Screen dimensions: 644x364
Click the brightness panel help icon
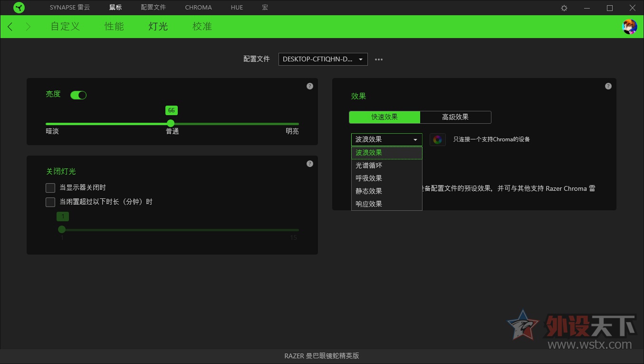309,86
